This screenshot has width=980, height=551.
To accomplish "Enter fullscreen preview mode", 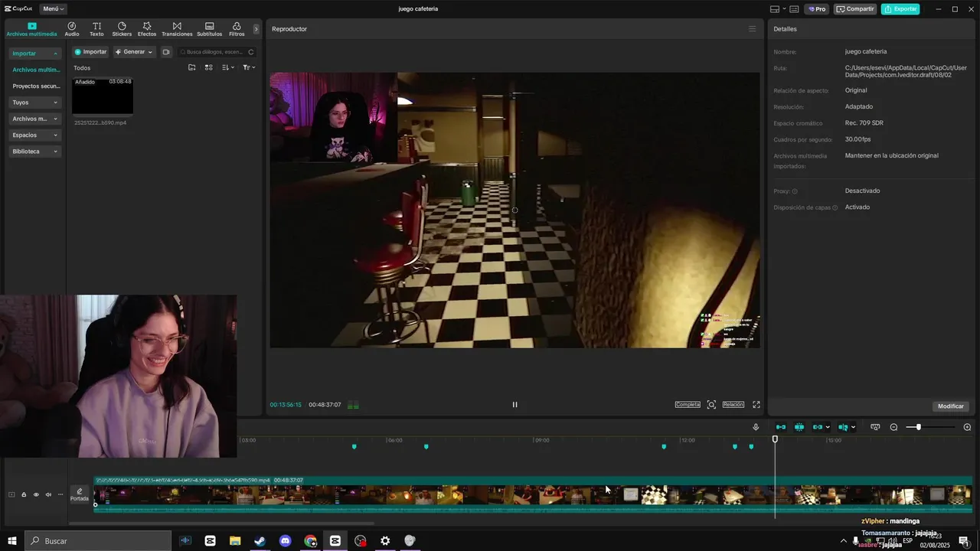I will [756, 405].
